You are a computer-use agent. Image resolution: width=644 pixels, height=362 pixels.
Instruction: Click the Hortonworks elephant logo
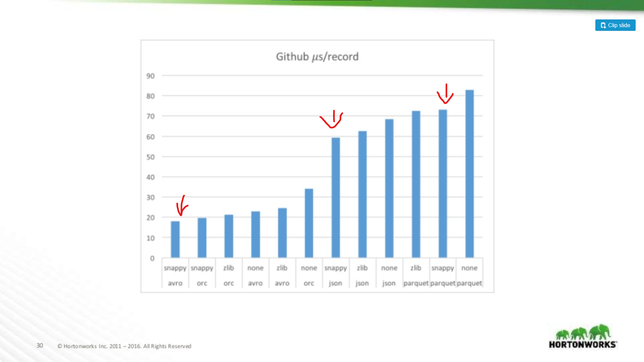[x=583, y=336]
